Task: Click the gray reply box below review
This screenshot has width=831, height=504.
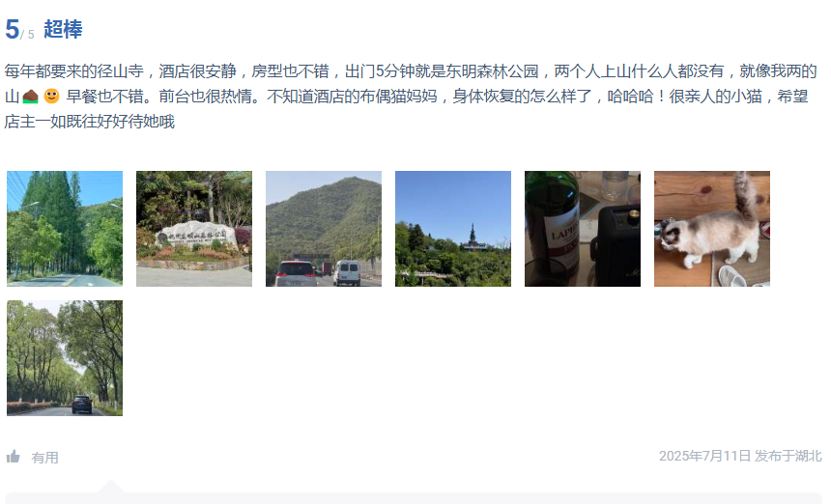Action: pyautogui.click(x=414, y=498)
